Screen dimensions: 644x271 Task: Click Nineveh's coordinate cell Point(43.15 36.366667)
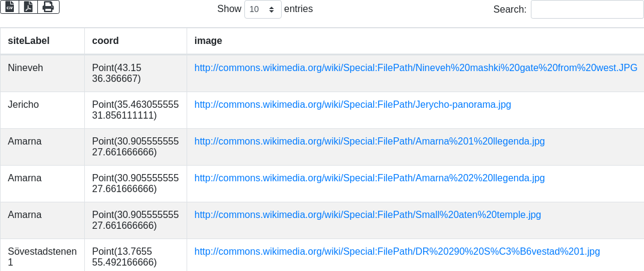click(x=125, y=73)
